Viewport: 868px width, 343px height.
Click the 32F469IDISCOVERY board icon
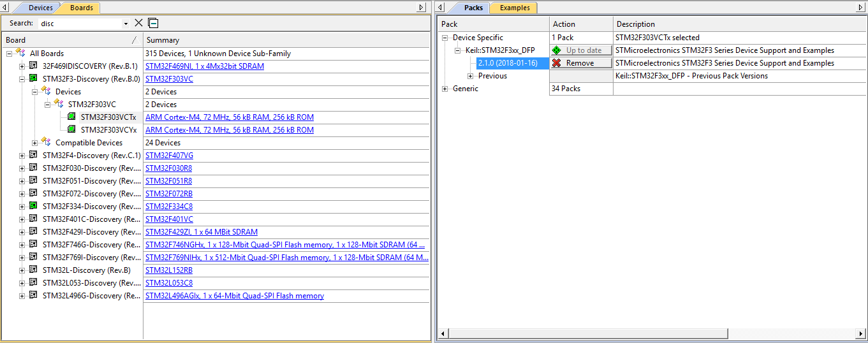pyautogui.click(x=33, y=66)
